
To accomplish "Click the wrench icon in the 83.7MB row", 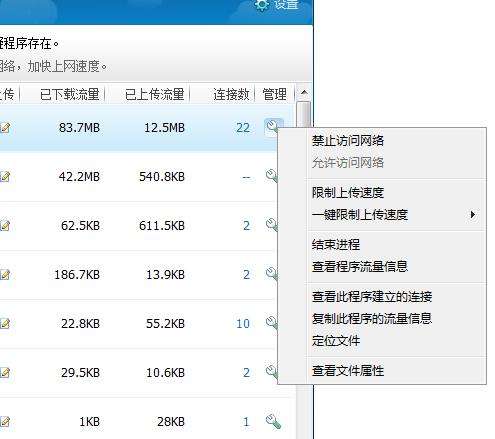I will tap(272, 127).
